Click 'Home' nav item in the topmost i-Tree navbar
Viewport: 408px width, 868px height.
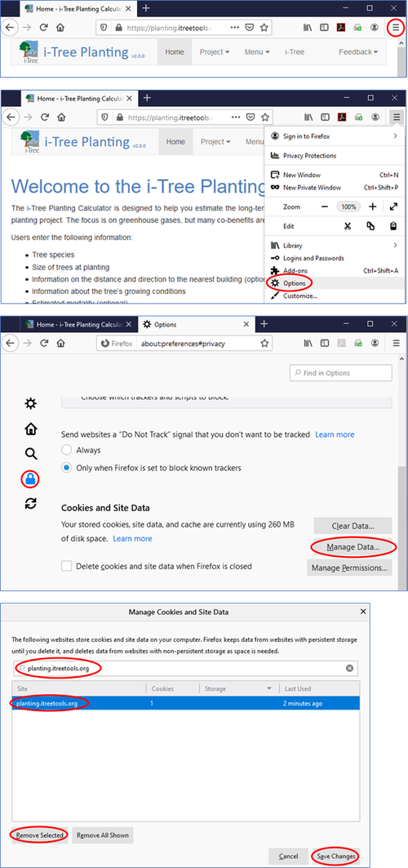click(x=175, y=52)
